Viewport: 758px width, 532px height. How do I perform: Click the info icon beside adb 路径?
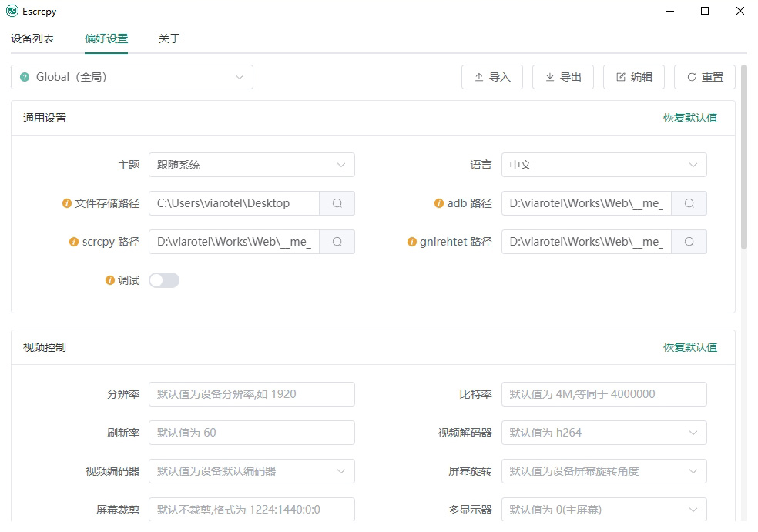point(439,203)
